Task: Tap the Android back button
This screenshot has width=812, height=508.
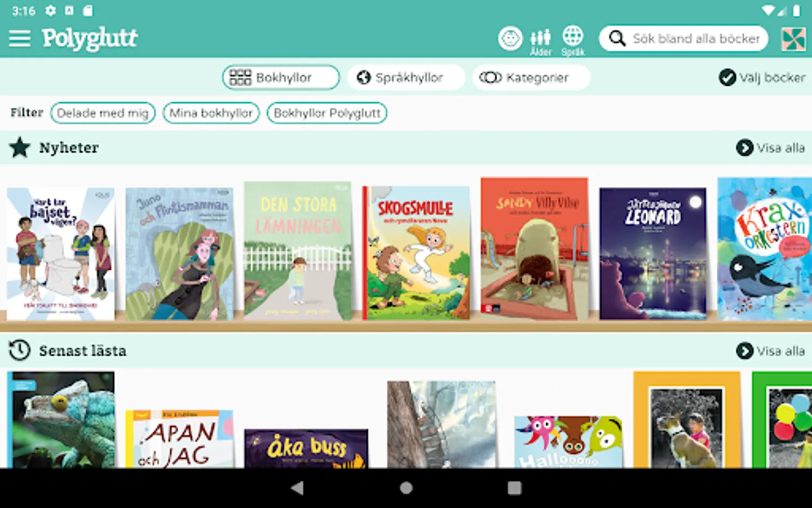Action: coord(297,488)
